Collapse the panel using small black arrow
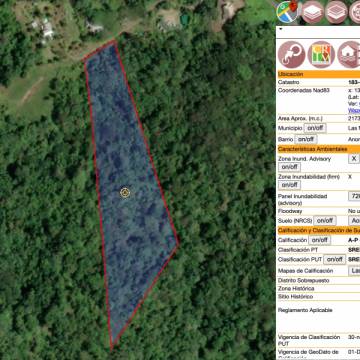360x360 pixels. (280, 29)
